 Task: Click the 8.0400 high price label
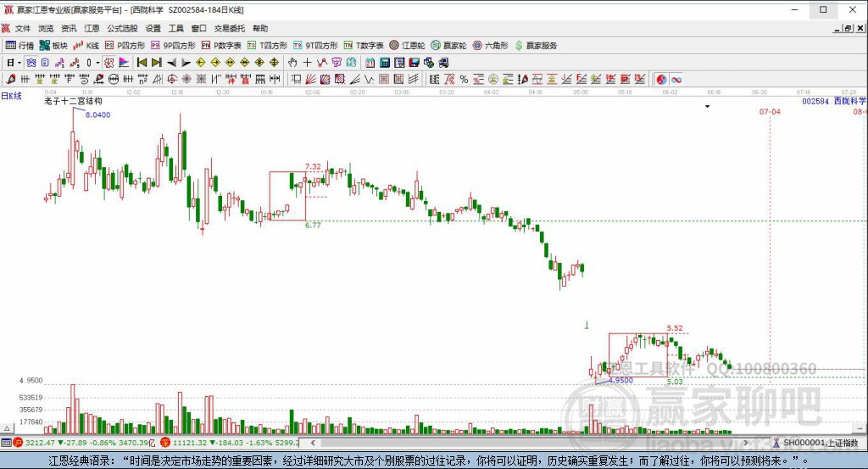[x=97, y=114]
